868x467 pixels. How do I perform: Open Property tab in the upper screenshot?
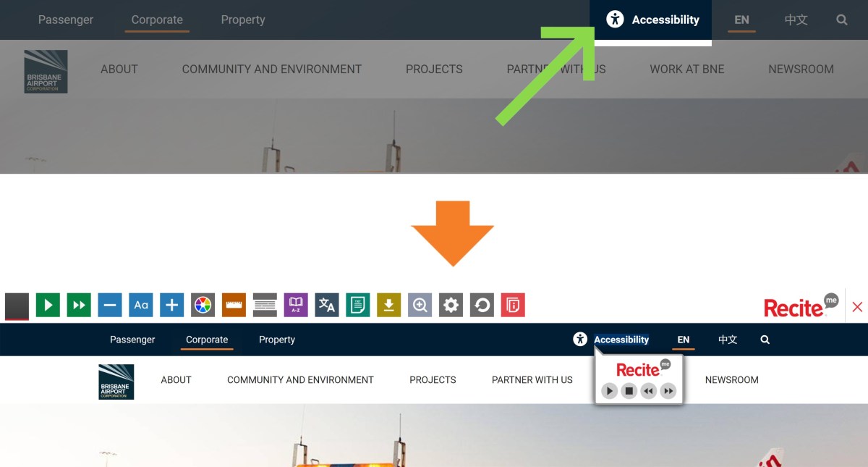point(243,20)
